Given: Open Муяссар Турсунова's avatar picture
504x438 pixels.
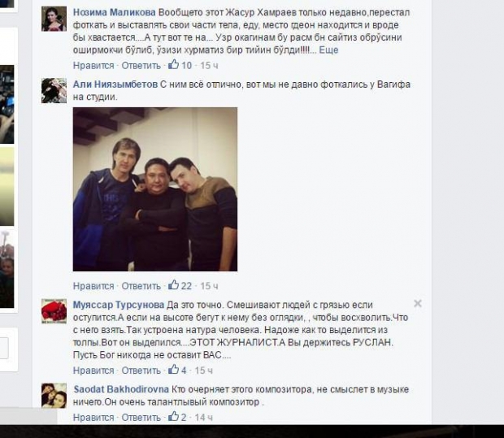Looking at the screenshot, I should [x=54, y=311].
